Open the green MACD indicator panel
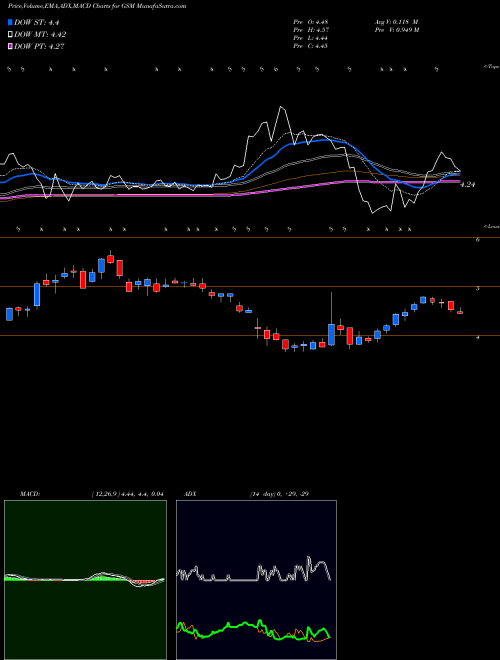Image resolution: width=500 pixels, height=660 pixels. [85, 580]
